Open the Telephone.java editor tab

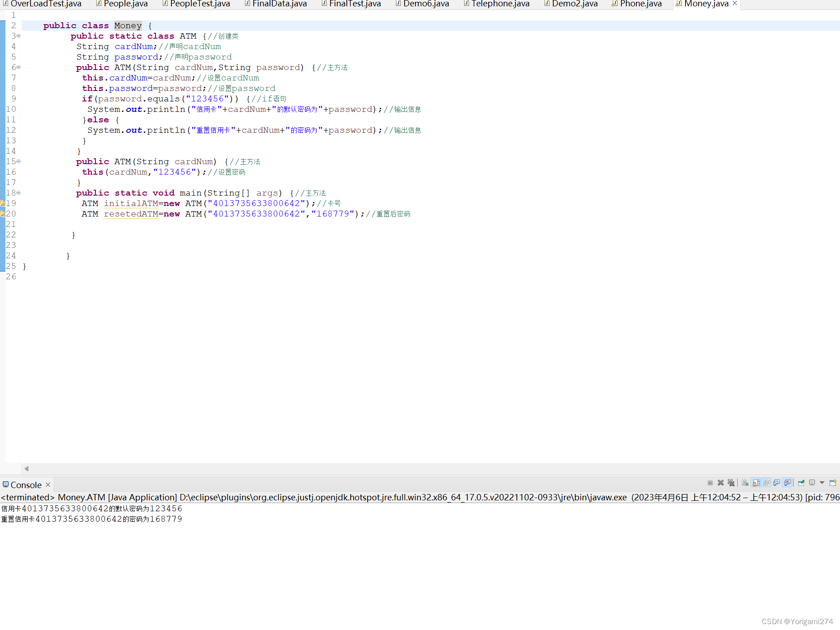(x=496, y=4)
